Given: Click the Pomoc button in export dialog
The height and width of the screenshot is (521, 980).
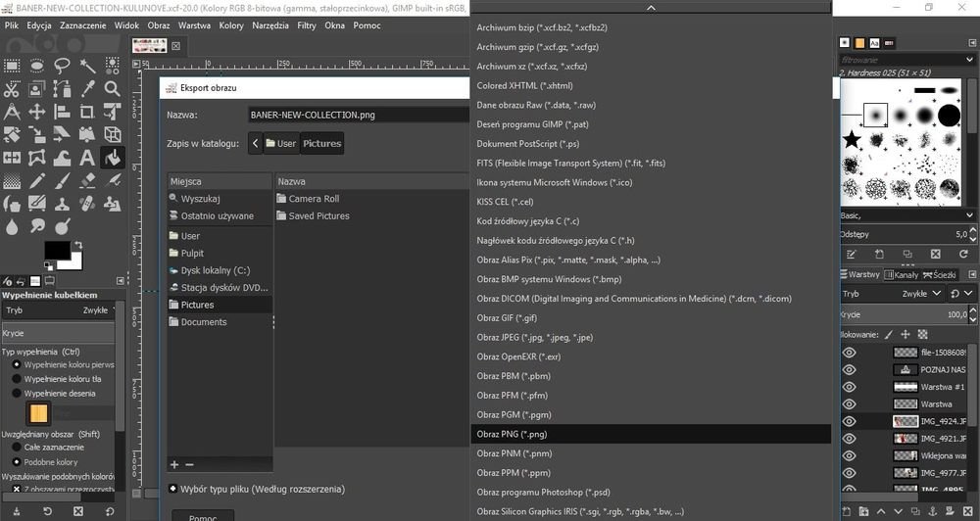Looking at the screenshot, I should 203,515.
